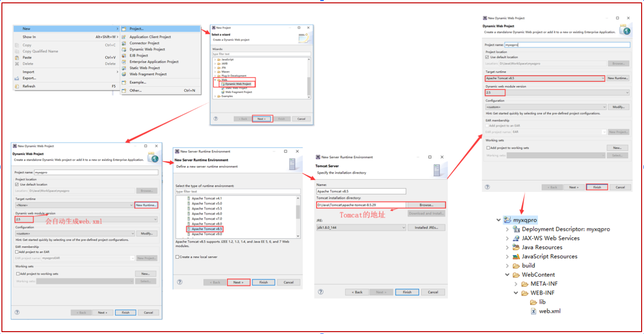
Task: Toggle Use default location in top-right dialog
Action: tap(487, 57)
